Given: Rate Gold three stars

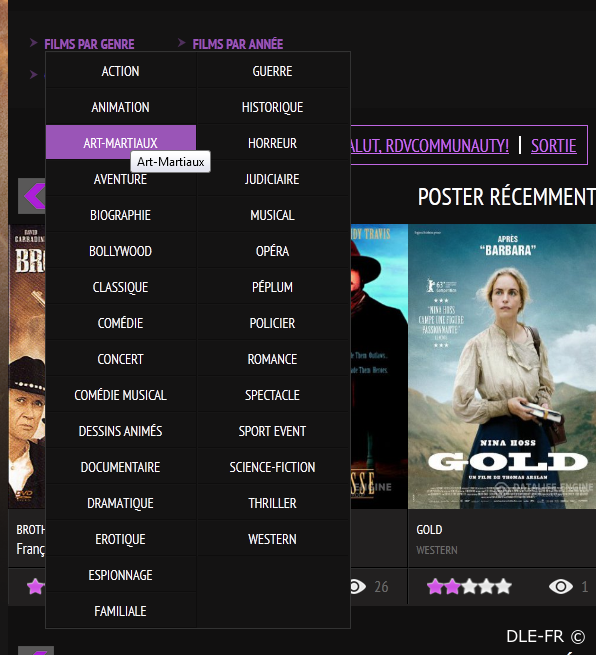Looking at the screenshot, I should (469, 586).
